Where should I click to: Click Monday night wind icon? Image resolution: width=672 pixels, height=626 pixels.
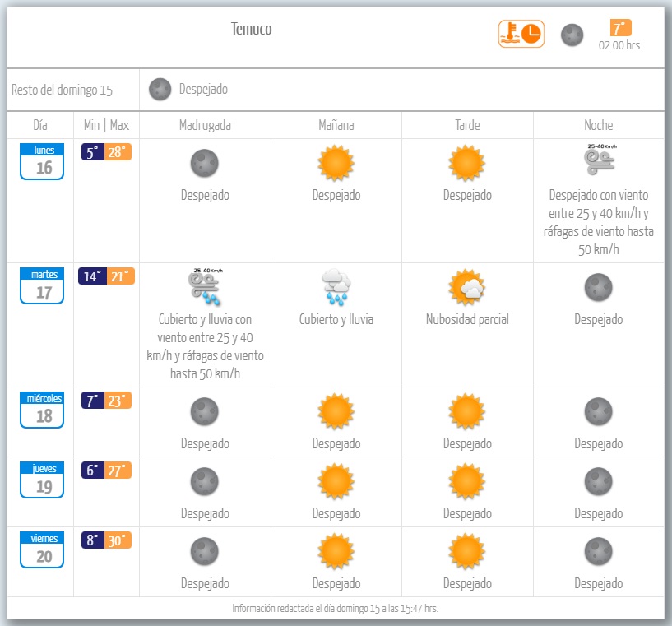point(598,162)
